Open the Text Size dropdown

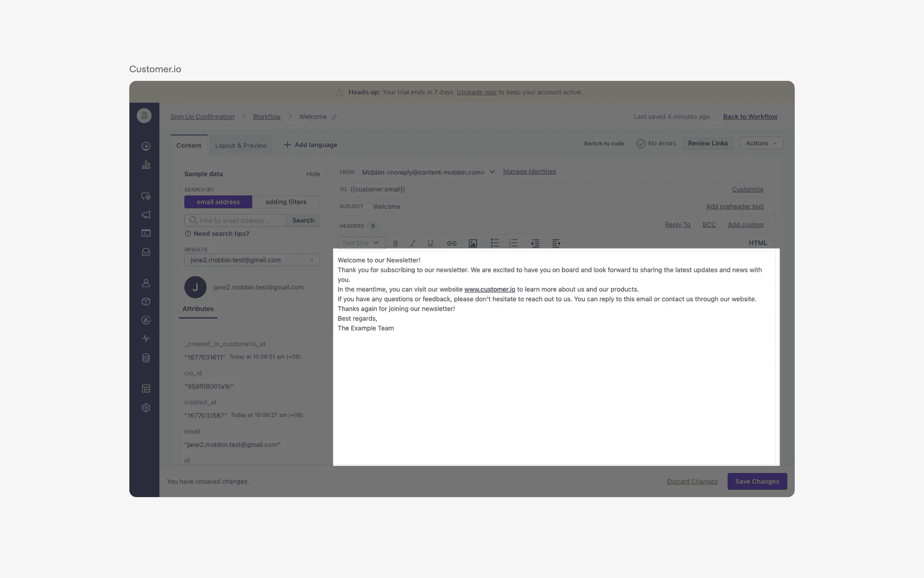(x=361, y=243)
